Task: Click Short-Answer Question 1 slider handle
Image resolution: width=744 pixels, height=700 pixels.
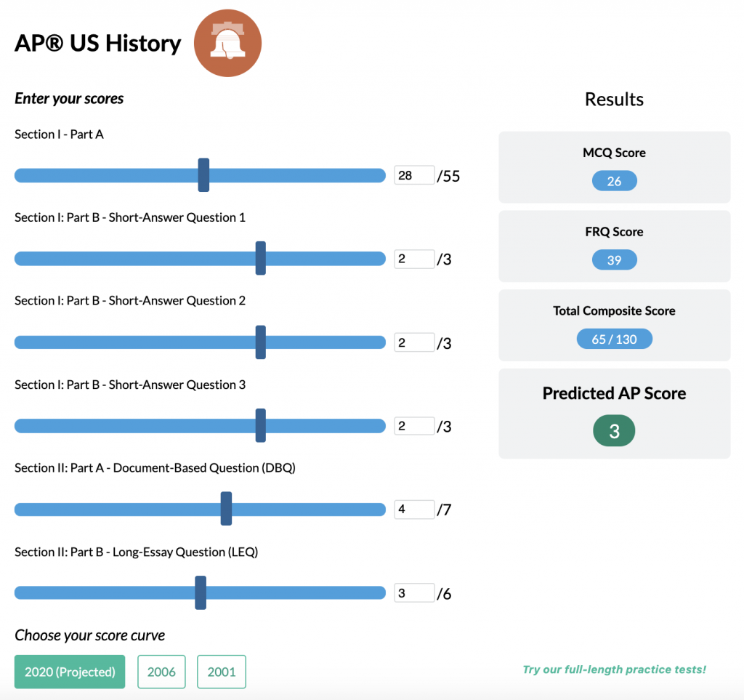Action: tap(261, 258)
